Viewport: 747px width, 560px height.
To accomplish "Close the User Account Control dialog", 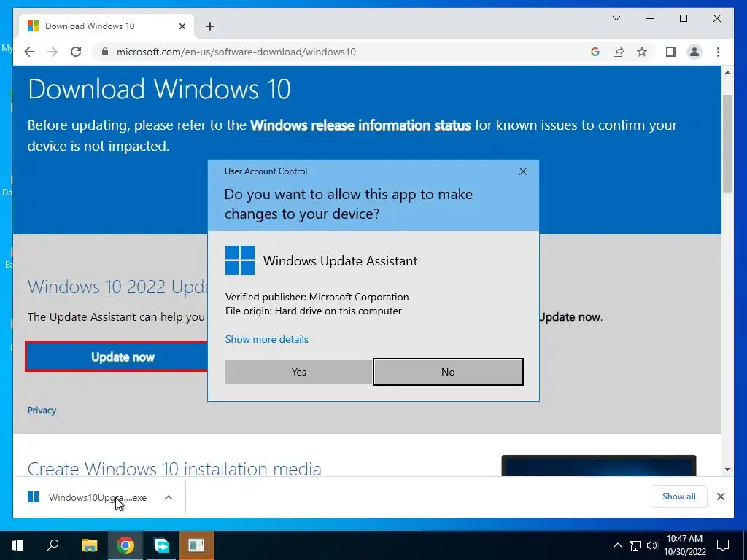I will click(522, 171).
